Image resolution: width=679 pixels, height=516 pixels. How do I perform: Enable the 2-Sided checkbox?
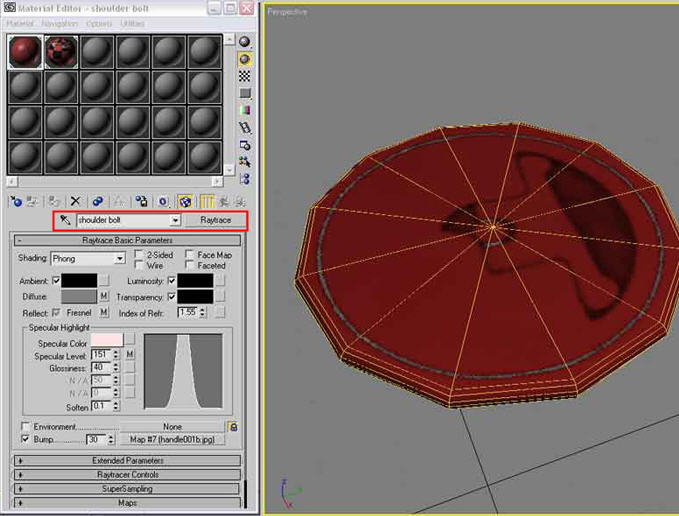coord(139,255)
